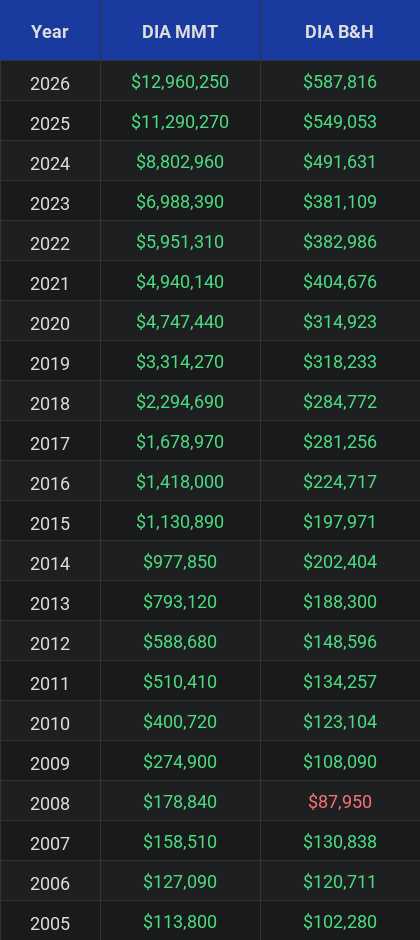Select the $130,838 value for 2007

tap(340, 842)
